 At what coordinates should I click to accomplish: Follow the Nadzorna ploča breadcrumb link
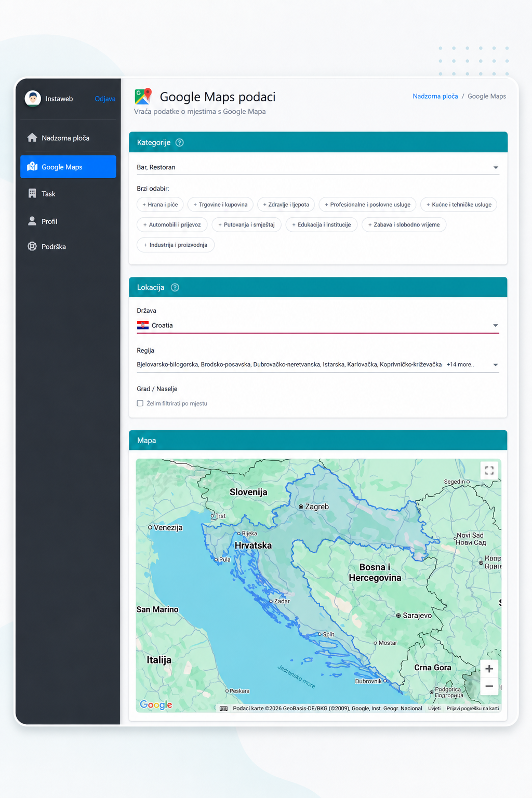(x=435, y=96)
